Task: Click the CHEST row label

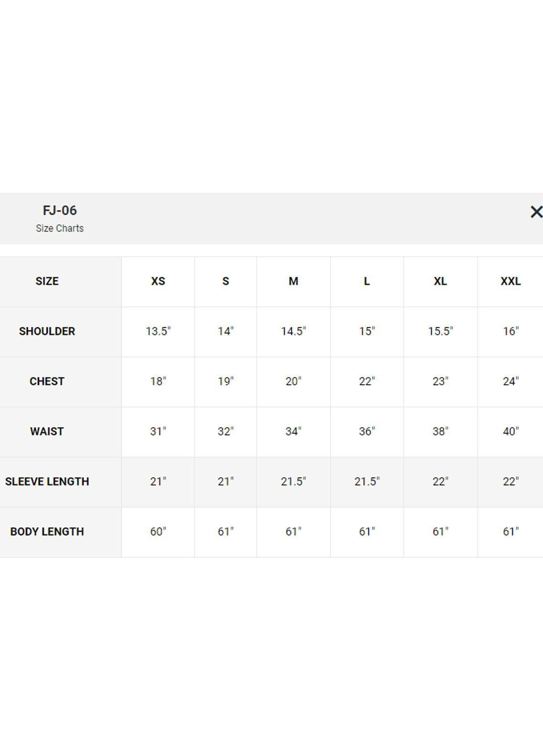Action: point(47,381)
